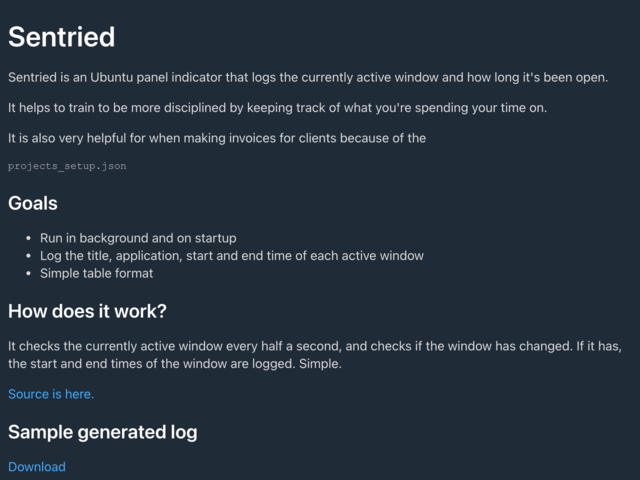Click the 'Log the title, application' list item
Screen dimensions: 640x480
tap(232, 256)
